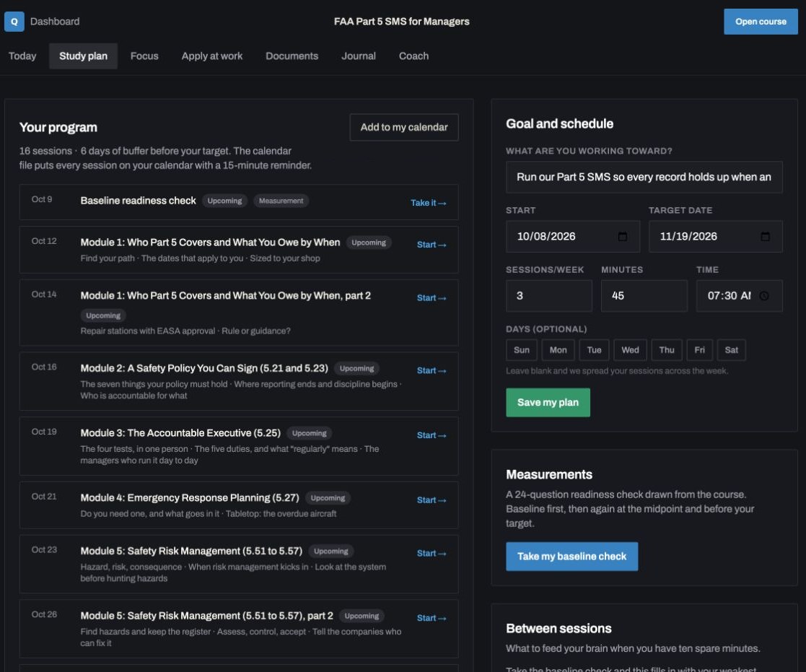Focus the Minutes input showing 45
This screenshot has width=806, height=672.
644,296
